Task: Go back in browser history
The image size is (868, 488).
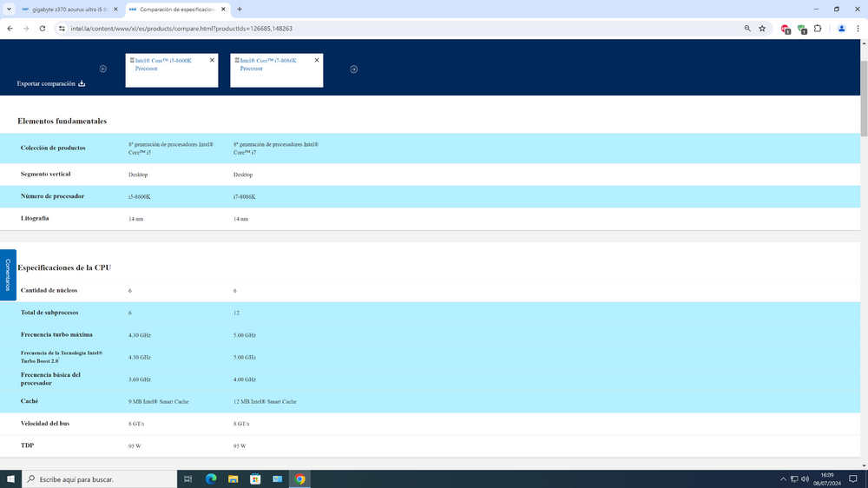Action: pyautogui.click(x=10, y=29)
